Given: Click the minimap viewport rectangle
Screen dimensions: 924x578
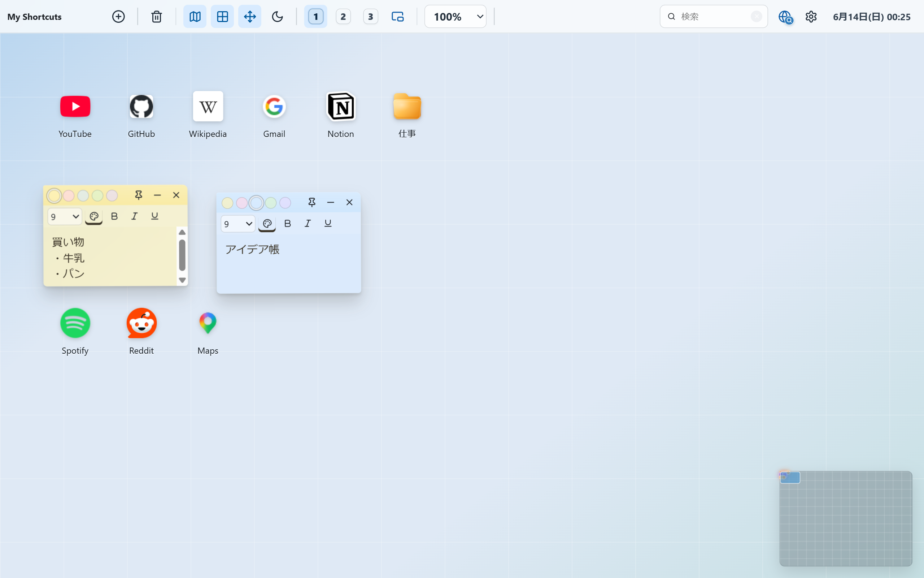Looking at the screenshot, I should (790, 478).
